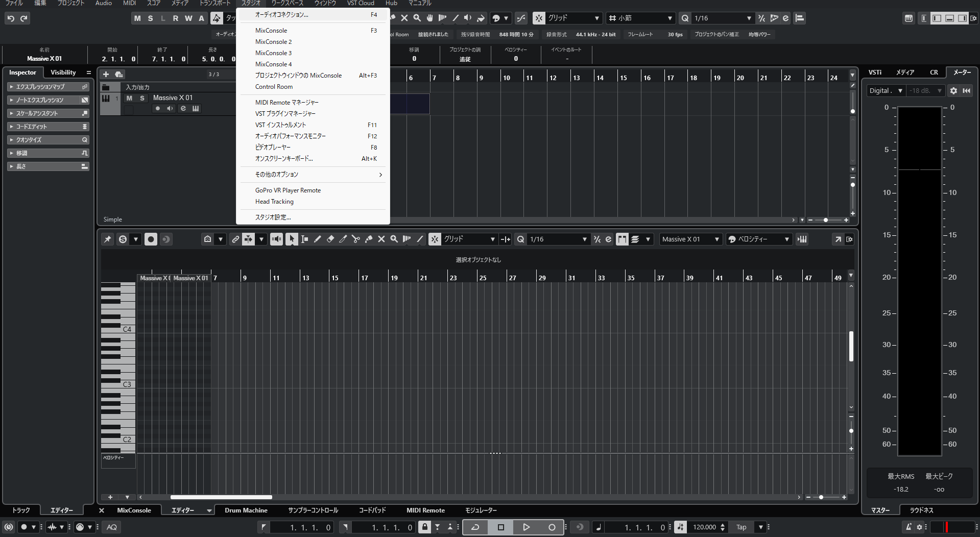Switch to ラウドネス tab in meter panel
This screenshot has height=537, width=980.
pos(922,510)
